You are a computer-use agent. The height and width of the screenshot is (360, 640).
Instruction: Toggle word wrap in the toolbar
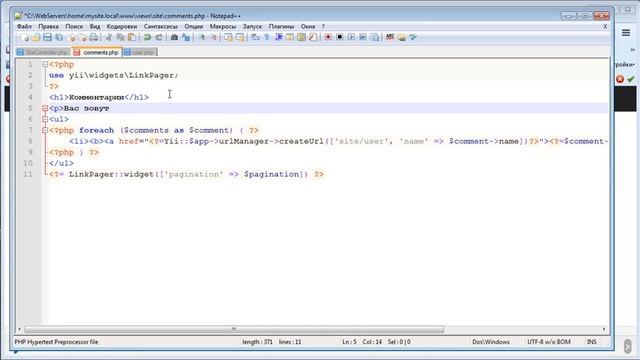pyautogui.click(x=256, y=38)
